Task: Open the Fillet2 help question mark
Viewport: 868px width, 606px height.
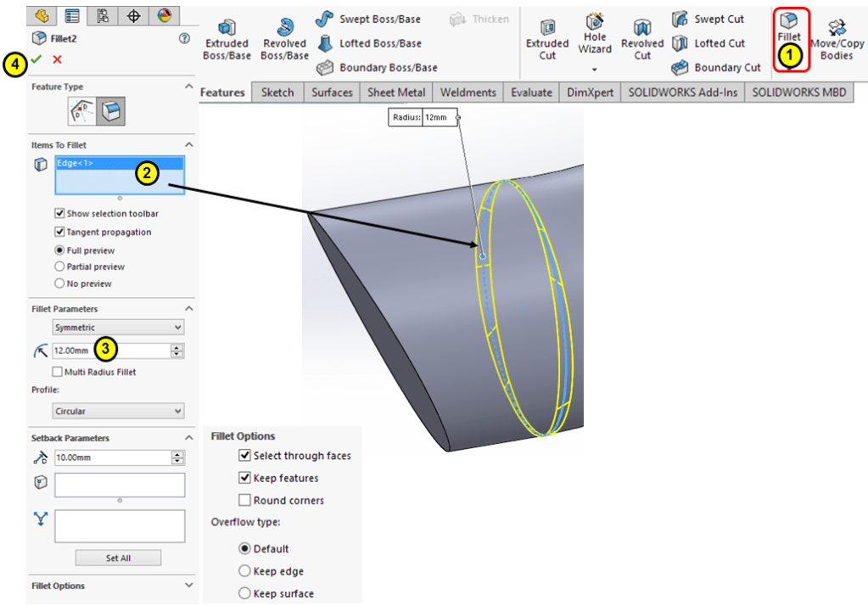Action: coord(184,39)
